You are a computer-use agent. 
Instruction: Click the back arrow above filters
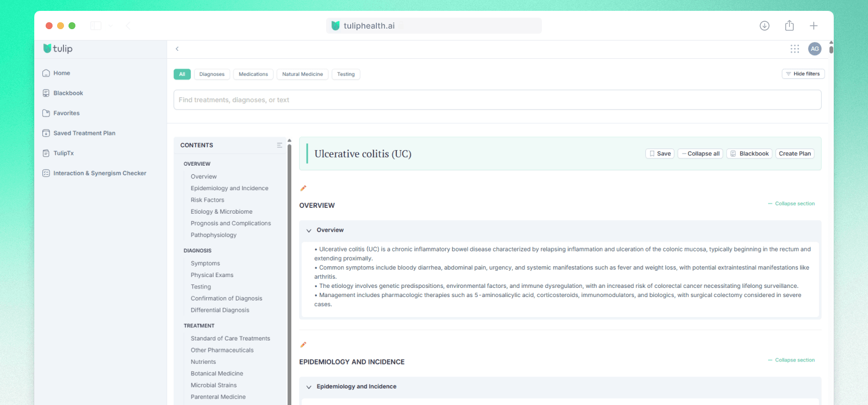click(x=177, y=49)
